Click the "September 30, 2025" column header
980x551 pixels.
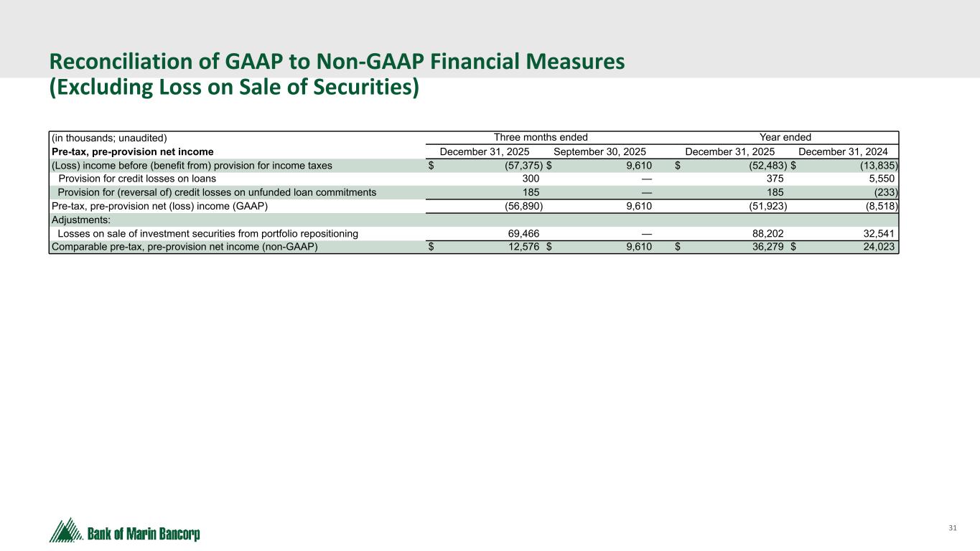599,151
